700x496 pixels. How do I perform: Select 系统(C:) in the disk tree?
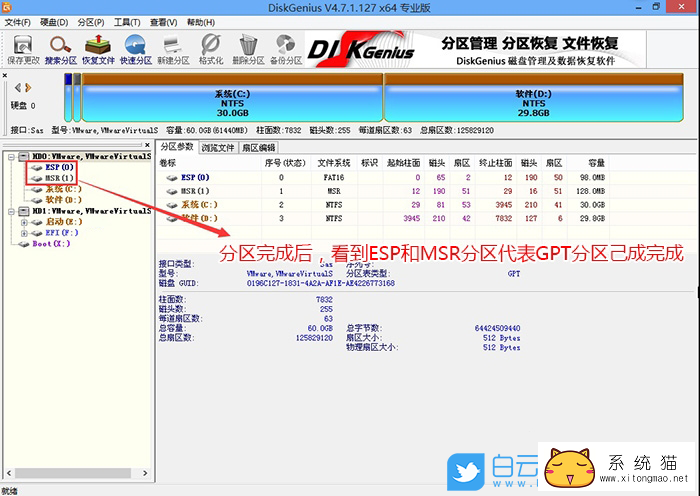[63, 189]
